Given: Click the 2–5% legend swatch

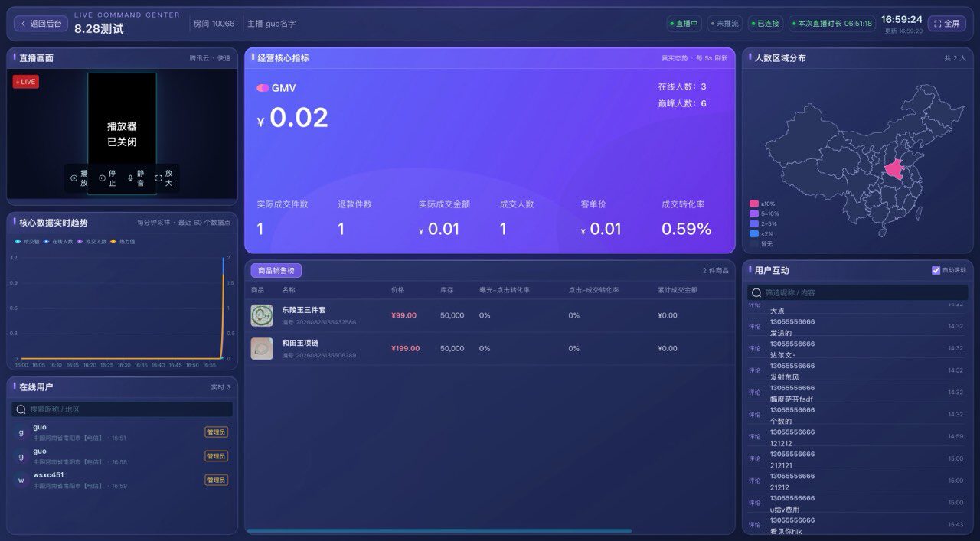Looking at the screenshot, I should [x=754, y=223].
